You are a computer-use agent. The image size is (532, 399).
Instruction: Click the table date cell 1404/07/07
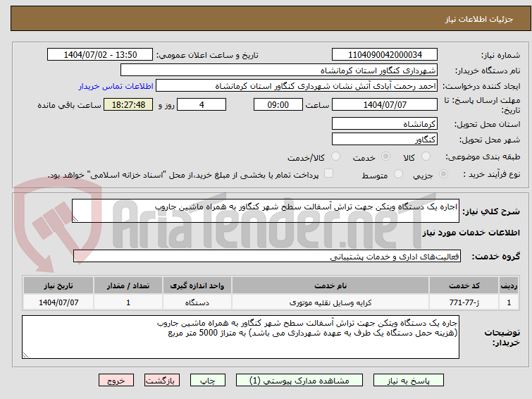[58, 302]
